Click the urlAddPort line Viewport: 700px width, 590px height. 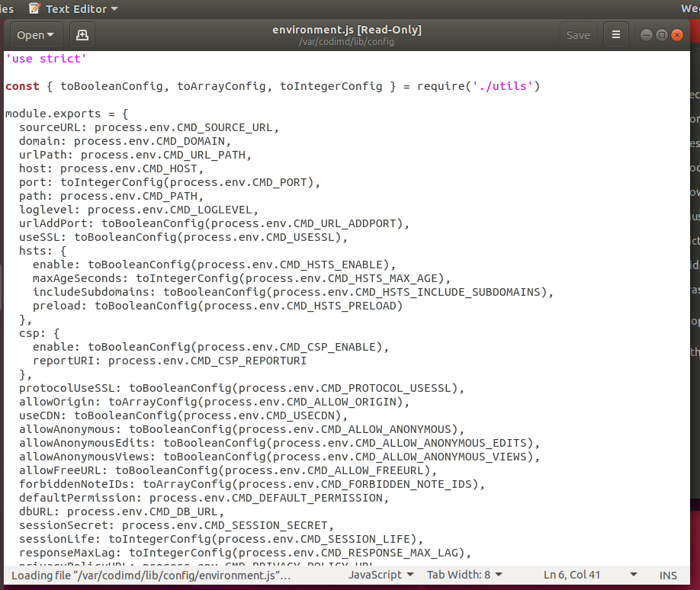coord(214,223)
